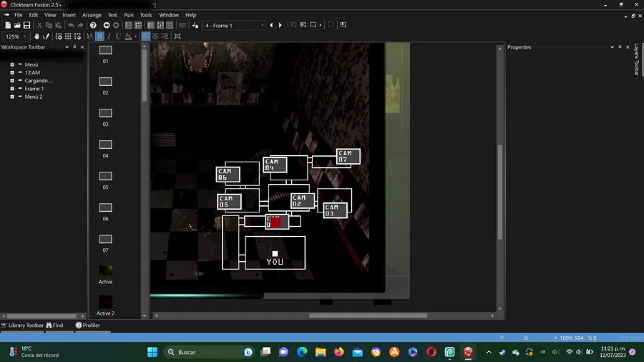The height and width of the screenshot is (362, 644).
Task: Open the Data Elements icon
Action: [195, 26]
